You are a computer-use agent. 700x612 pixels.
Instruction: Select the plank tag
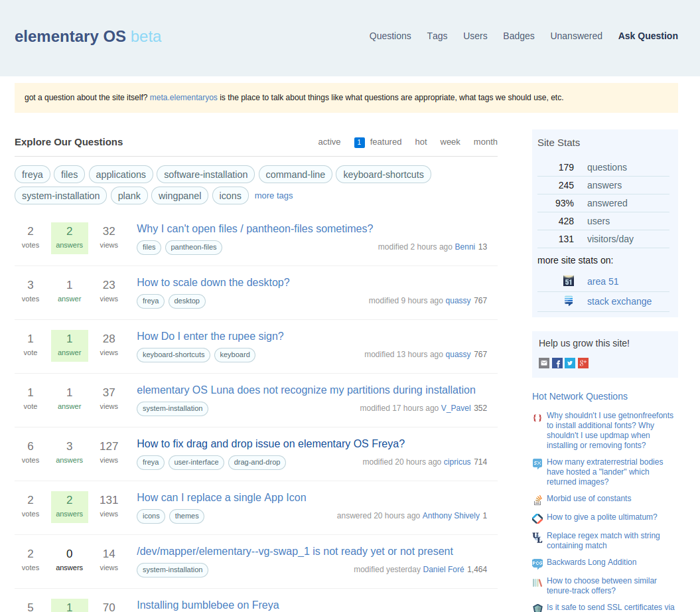(x=129, y=196)
